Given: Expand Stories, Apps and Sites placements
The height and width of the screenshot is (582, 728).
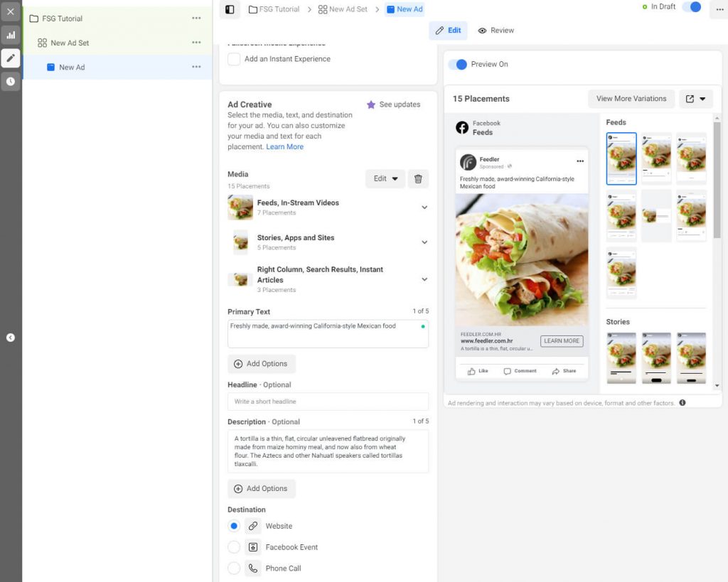Looking at the screenshot, I should point(424,242).
